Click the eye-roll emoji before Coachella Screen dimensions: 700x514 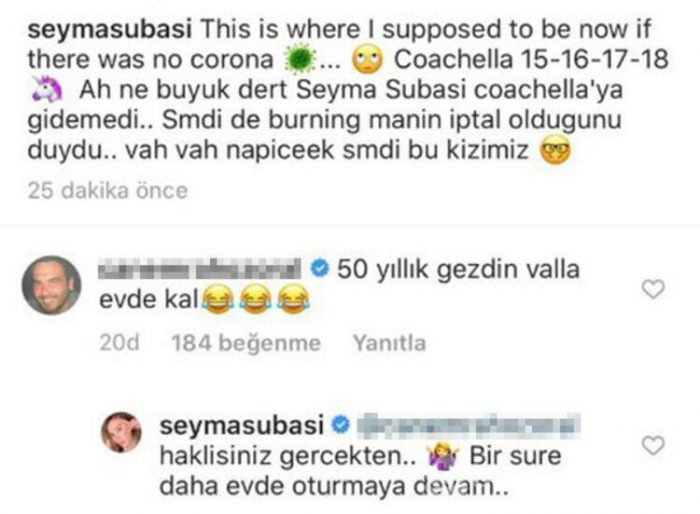(367, 60)
